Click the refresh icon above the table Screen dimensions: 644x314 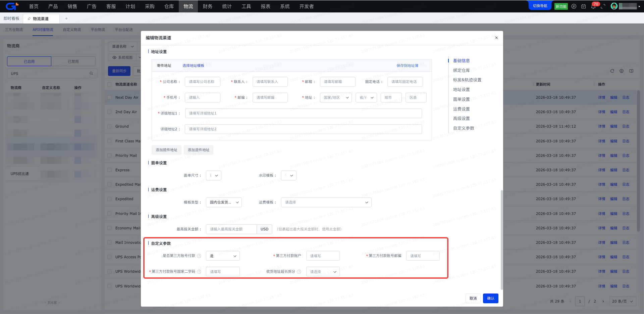[x=612, y=71]
